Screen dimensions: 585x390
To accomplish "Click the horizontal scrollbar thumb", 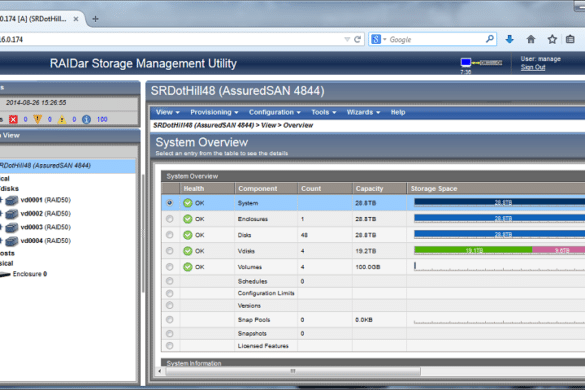I will [293, 371].
